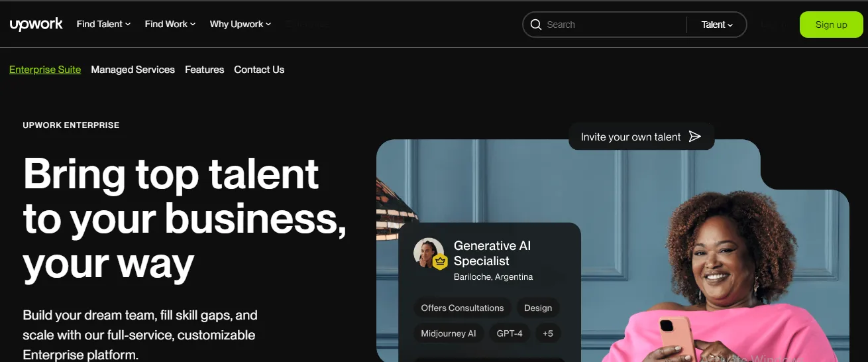Click the Build your dream team paragraph
868x362 pixels.
pyautogui.click(x=140, y=335)
